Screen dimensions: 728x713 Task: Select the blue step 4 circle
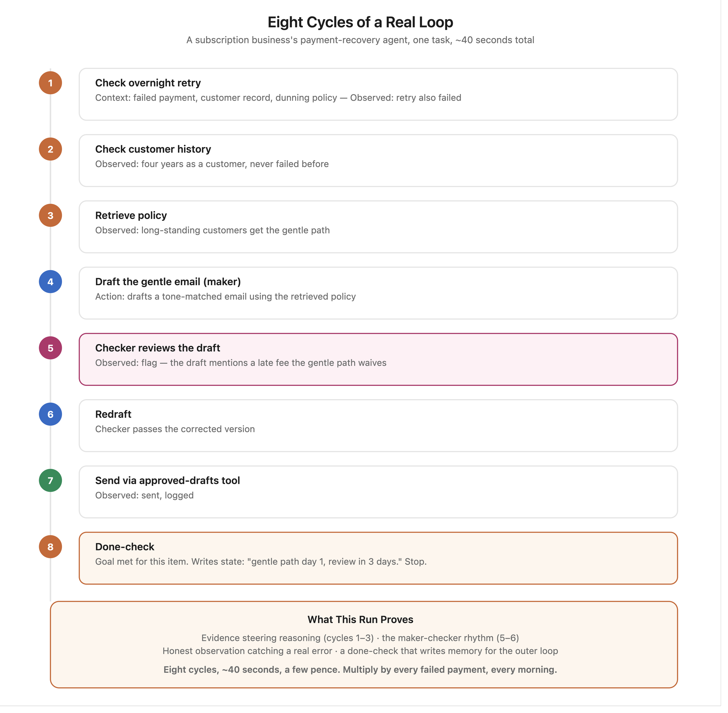point(50,282)
